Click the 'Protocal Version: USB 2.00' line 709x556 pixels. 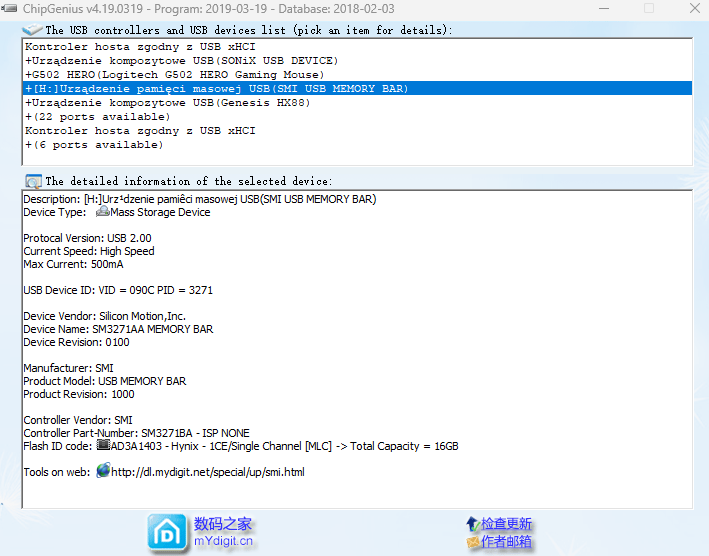click(x=87, y=238)
